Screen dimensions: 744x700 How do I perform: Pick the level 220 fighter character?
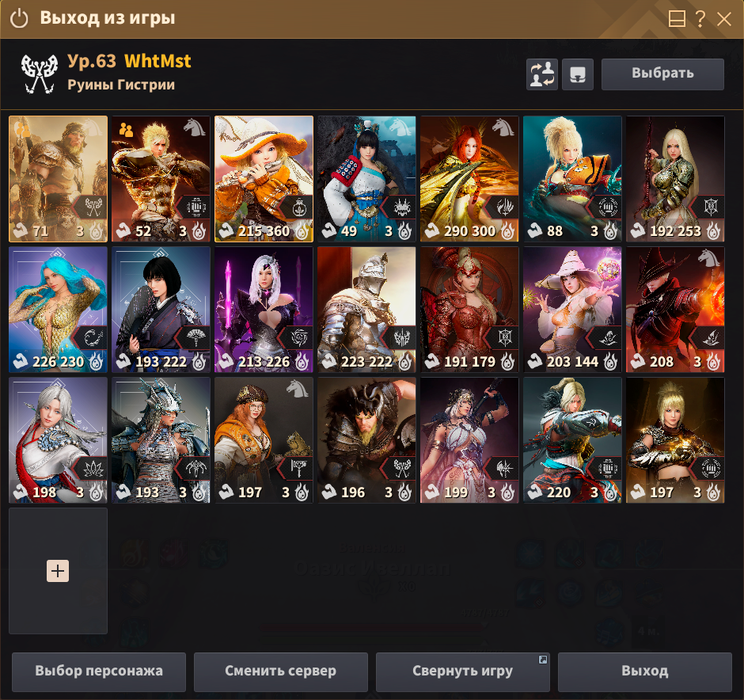(572, 440)
